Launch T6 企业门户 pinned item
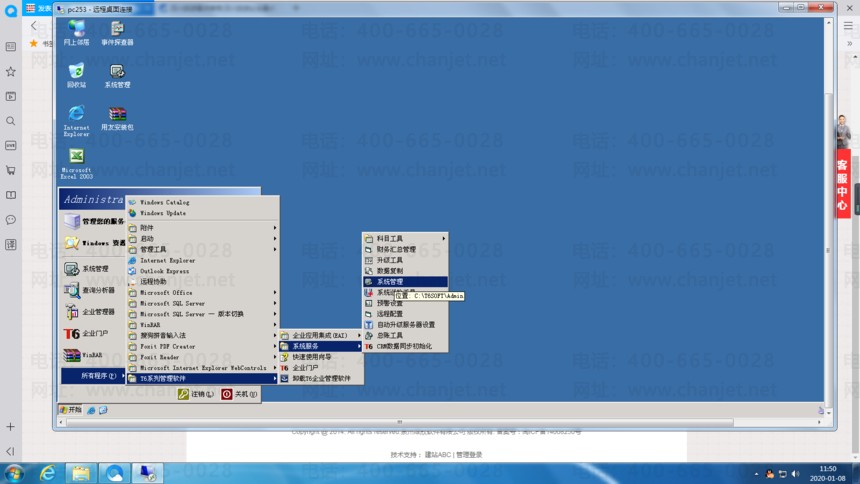Viewport: 860px width, 484px height. point(92,333)
